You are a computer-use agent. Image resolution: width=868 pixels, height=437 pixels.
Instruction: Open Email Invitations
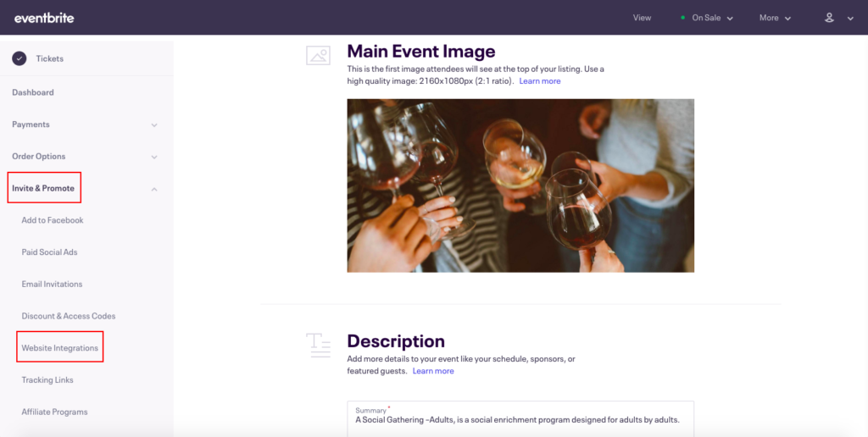(x=52, y=285)
